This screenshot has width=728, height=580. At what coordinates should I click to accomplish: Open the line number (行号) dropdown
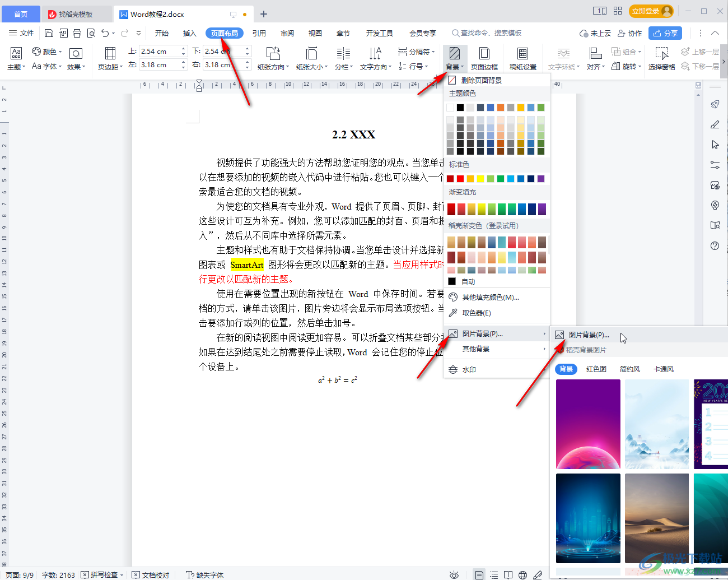[413, 66]
